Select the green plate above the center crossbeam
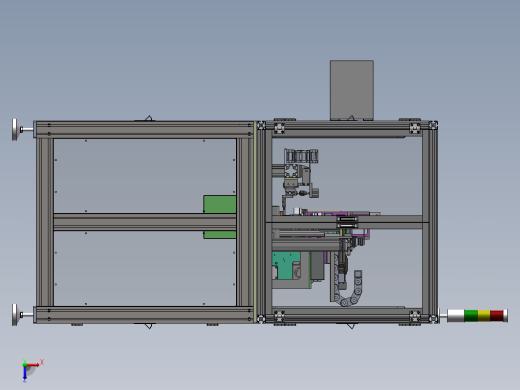The image size is (520, 390). pos(220,204)
